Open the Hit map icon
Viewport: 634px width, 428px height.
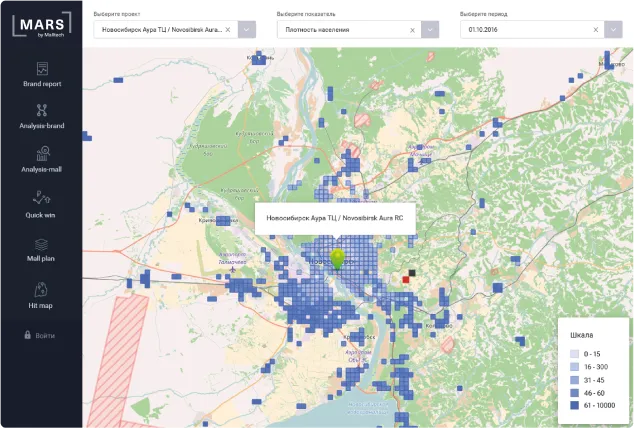point(42,289)
